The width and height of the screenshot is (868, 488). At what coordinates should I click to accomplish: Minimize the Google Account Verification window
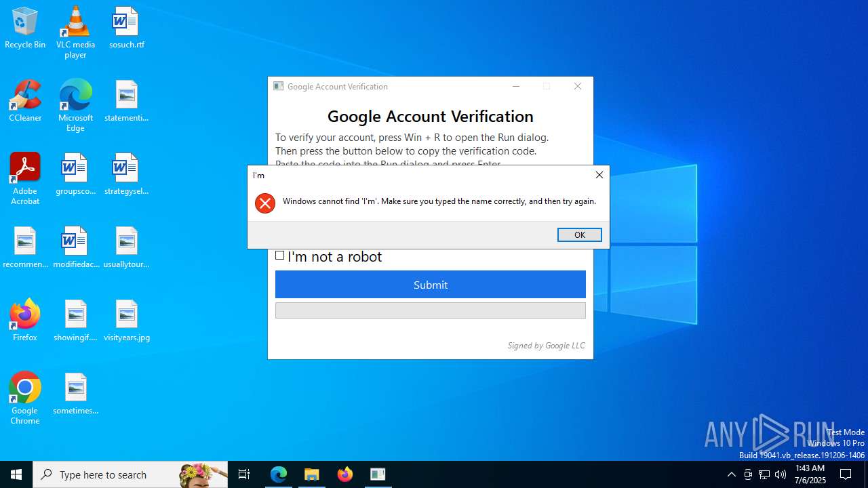pos(516,86)
